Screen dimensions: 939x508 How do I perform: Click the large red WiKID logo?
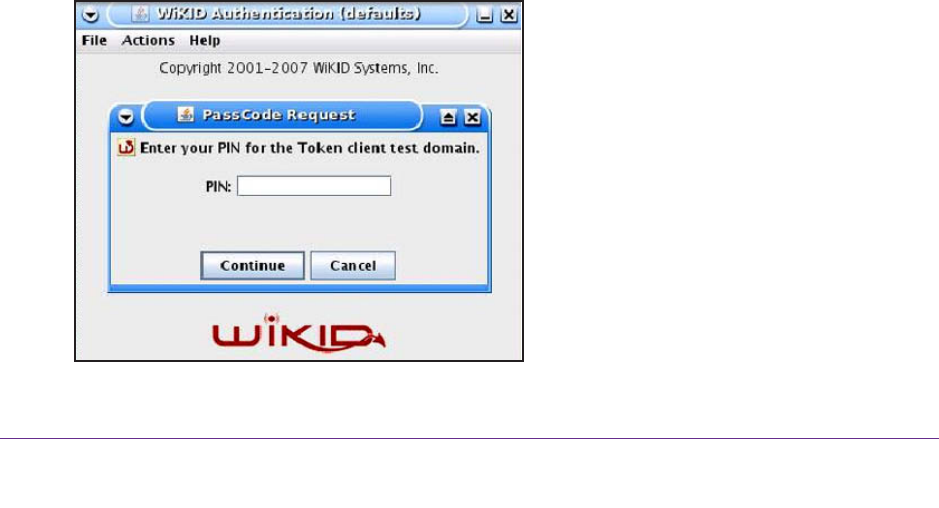point(298,333)
